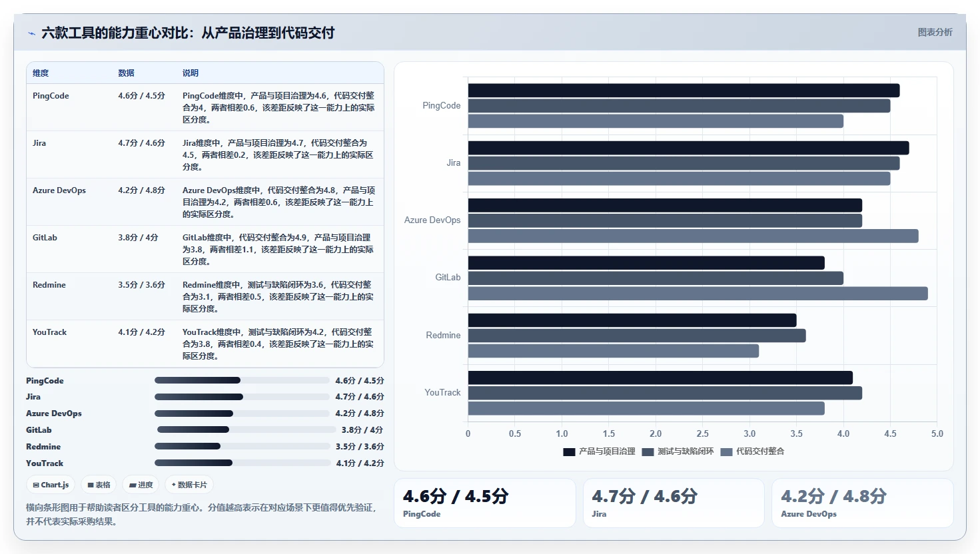This screenshot has width=980, height=554.
Task: Toggle the 代码交付整合 legend swatch
Action: pyautogui.click(x=726, y=451)
